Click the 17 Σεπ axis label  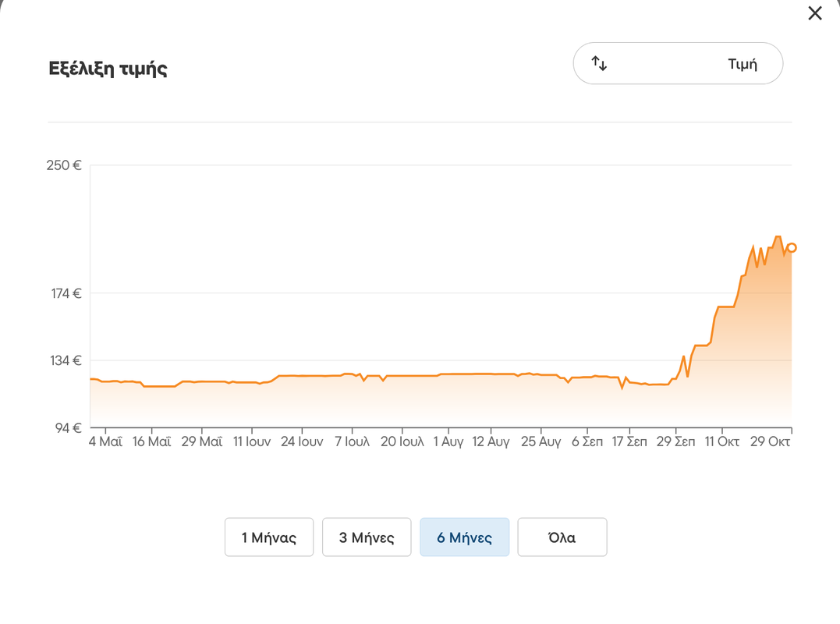pyautogui.click(x=629, y=442)
